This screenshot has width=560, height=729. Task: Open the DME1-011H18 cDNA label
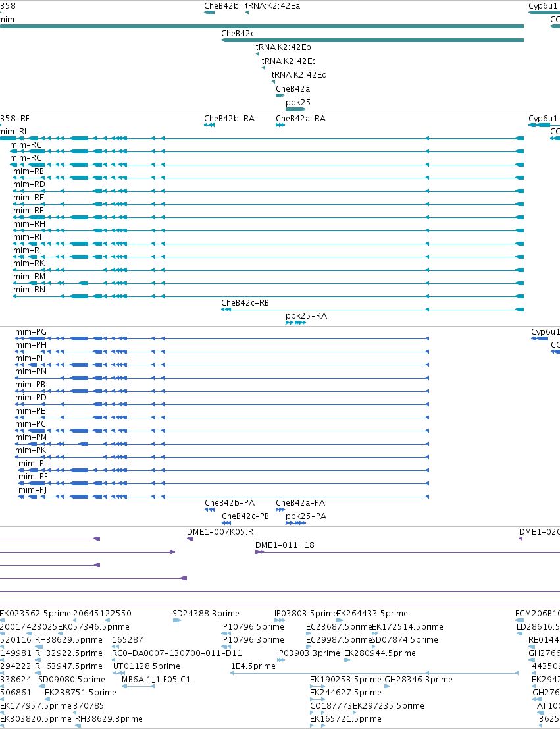tap(285, 545)
